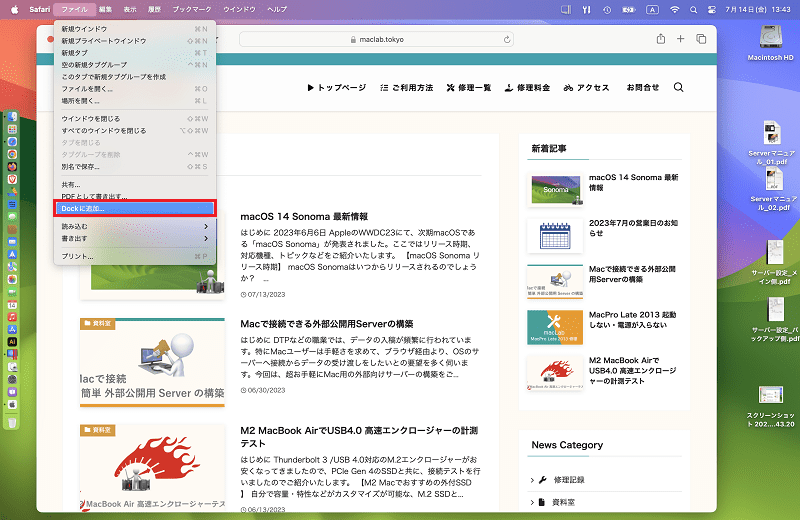
Task: Open Macintosh HD desktop icon
Action: 770,43
